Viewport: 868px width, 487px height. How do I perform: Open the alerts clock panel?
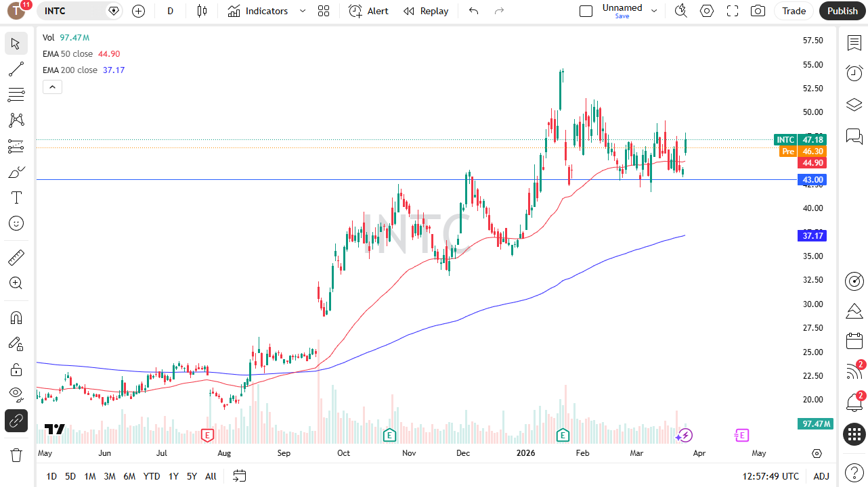click(854, 73)
